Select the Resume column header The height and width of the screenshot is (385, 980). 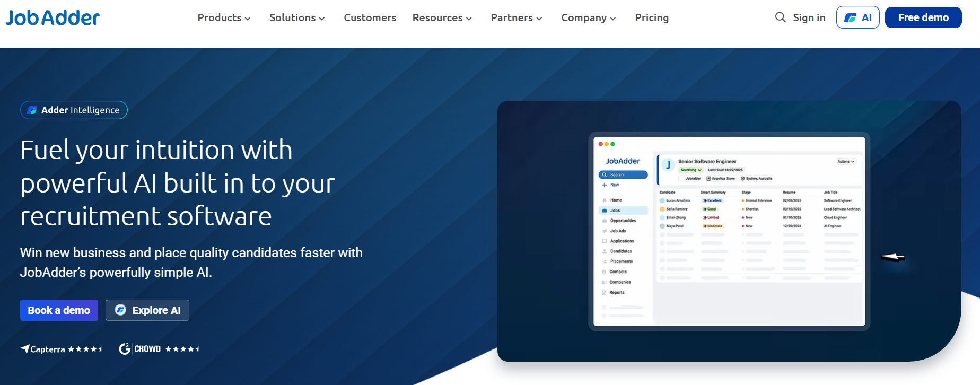pyautogui.click(x=789, y=192)
